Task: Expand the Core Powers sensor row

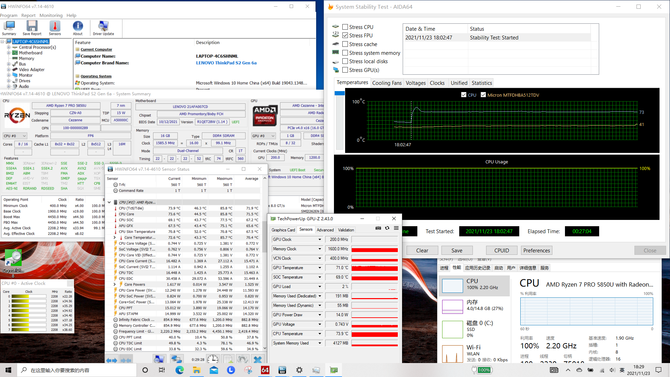Action: 115,284
